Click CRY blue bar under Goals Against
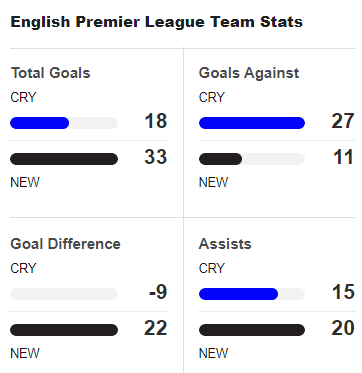This screenshot has height=373, width=362. point(252,123)
